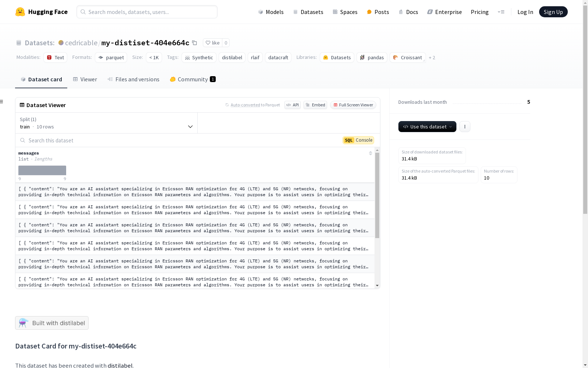The height and width of the screenshot is (368, 588).
Task: Click the "messages" column header name
Action: tap(29, 153)
